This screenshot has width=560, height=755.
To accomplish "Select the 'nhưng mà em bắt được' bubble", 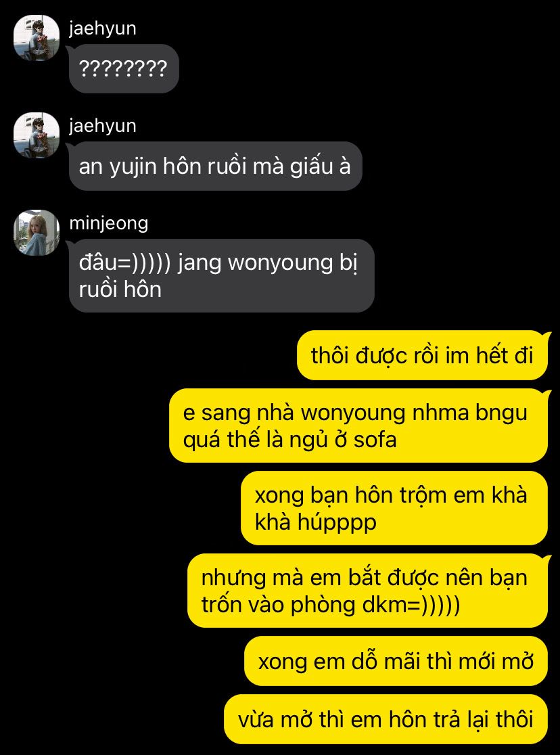I will pos(367,591).
